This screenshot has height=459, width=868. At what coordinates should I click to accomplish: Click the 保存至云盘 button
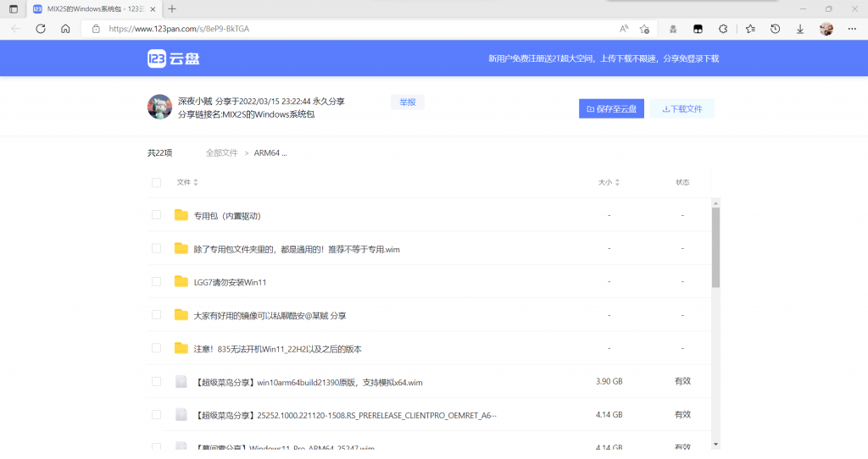[x=611, y=108]
